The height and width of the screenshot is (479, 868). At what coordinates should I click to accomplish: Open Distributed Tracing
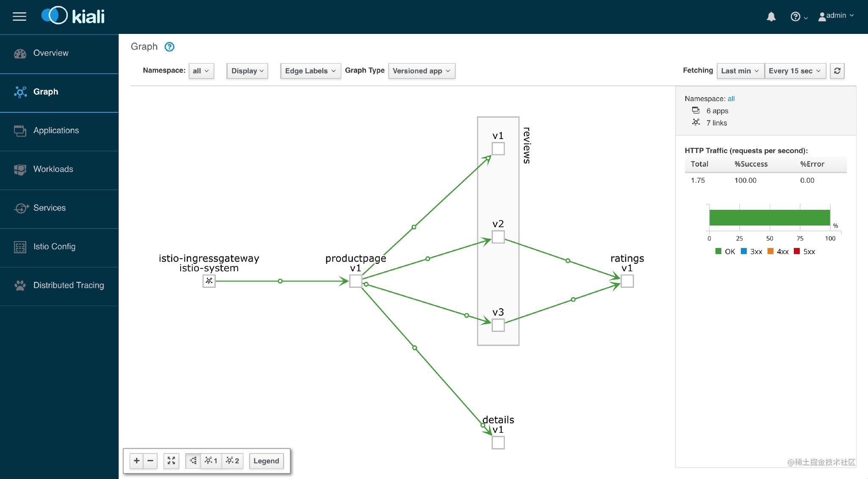point(68,285)
